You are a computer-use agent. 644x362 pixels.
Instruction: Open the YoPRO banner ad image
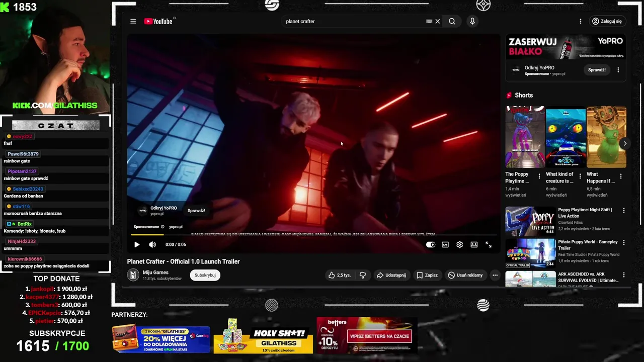(x=566, y=47)
